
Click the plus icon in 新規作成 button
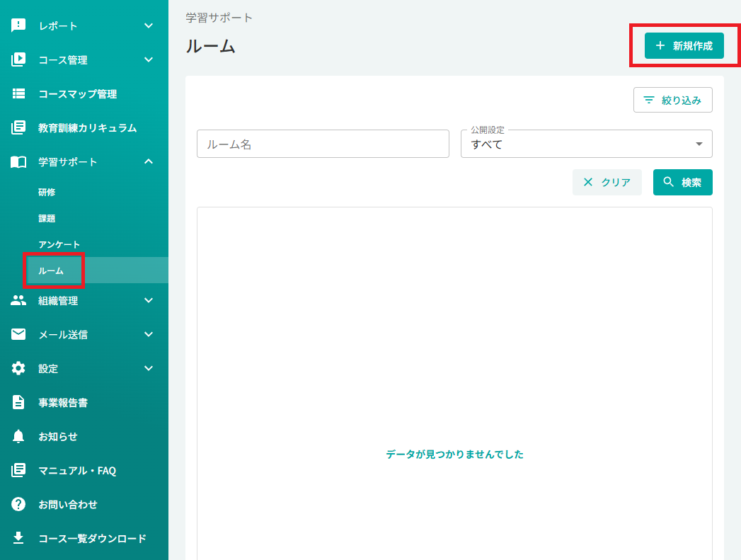[660, 45]
